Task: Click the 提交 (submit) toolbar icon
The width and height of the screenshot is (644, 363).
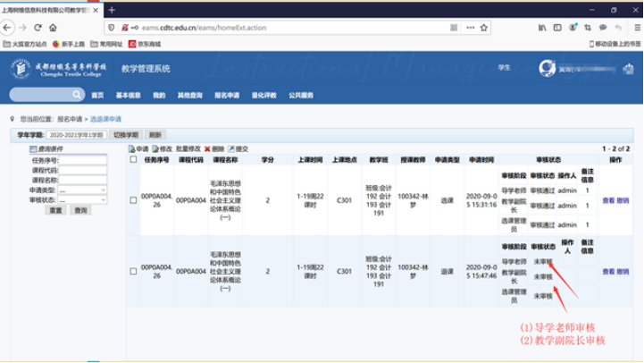Action: (231, 148)
